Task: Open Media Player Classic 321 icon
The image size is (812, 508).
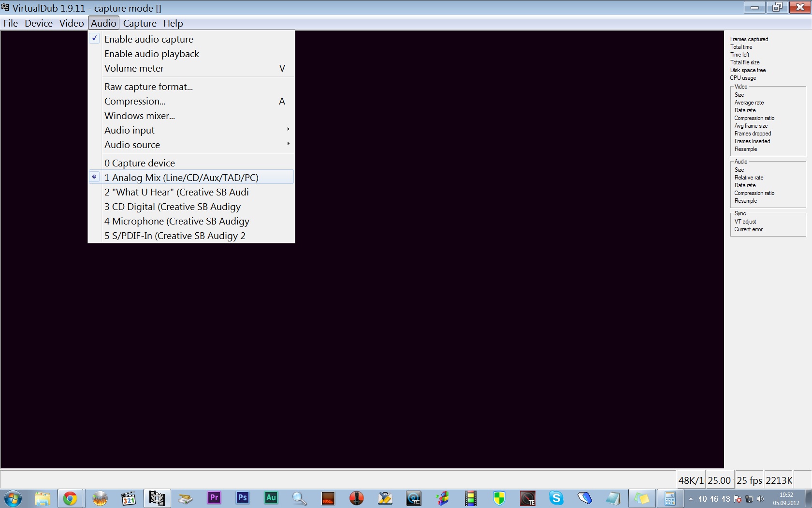Action: point(129,498)
